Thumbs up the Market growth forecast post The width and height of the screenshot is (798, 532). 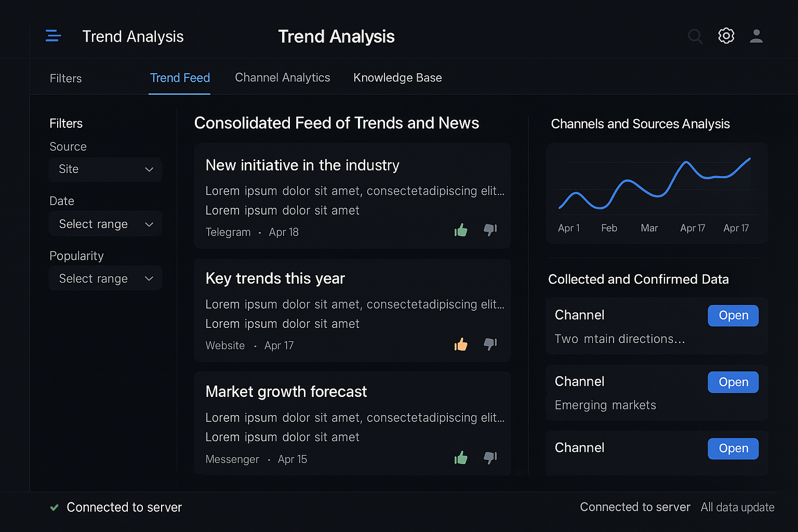[461, 458]
